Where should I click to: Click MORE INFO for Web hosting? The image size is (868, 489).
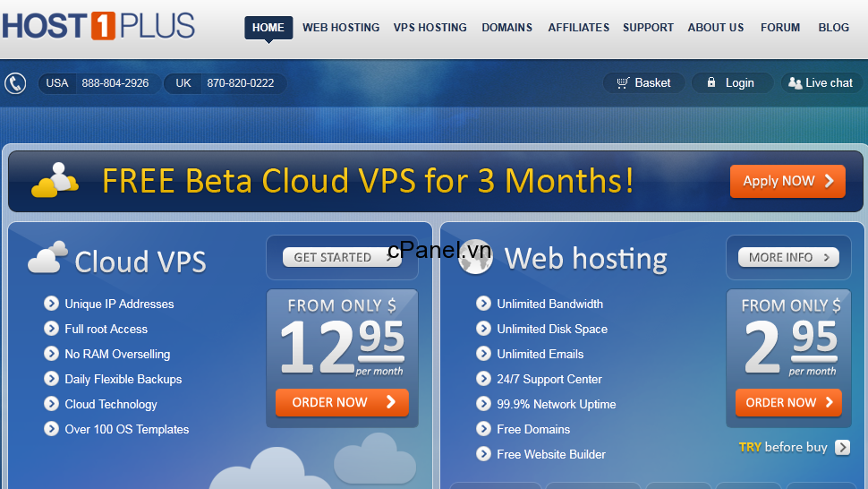[x=788, y=258]
